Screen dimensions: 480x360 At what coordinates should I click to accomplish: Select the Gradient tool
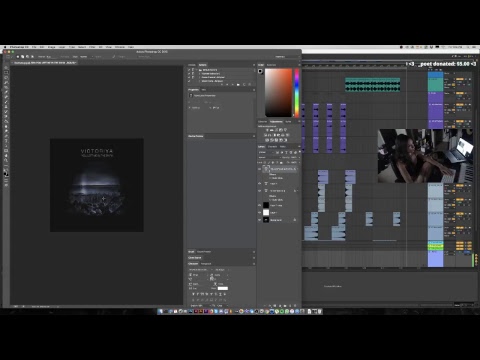click(x=6, y=122)
